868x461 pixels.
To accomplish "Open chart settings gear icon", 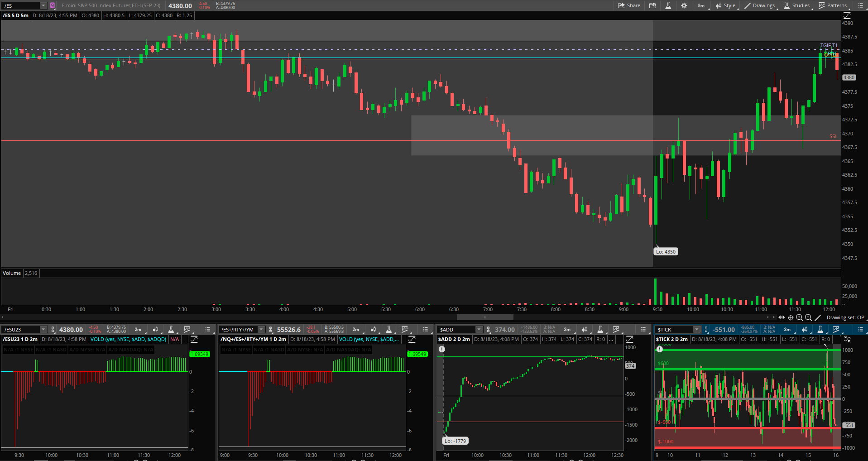I will [684, 5].
